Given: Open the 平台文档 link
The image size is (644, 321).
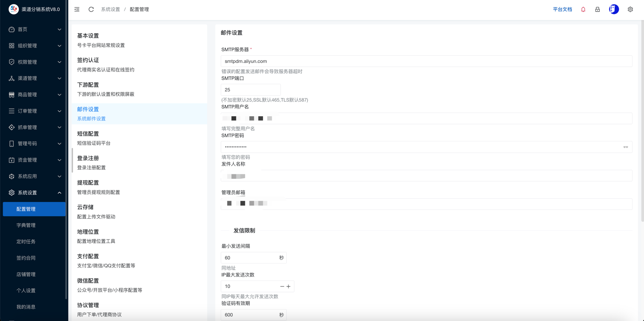Looking at the screenshot, I should click(562, 9).
